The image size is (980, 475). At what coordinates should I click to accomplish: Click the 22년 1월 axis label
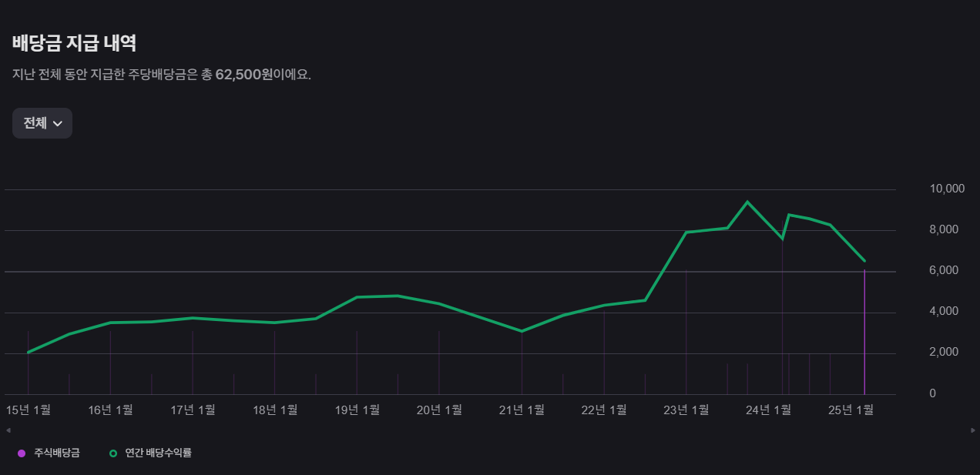tap(604, 410)
